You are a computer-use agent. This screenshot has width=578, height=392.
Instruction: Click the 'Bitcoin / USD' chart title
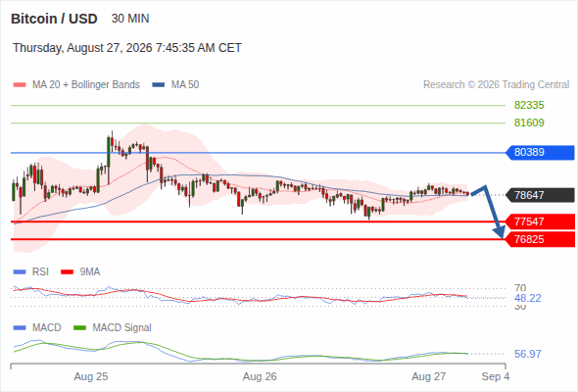point(54,19)
